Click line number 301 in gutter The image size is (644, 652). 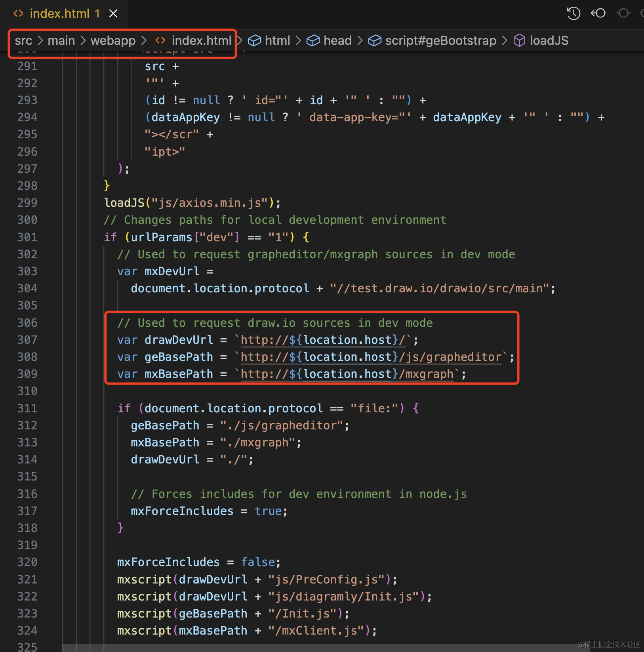click(27, 237)
